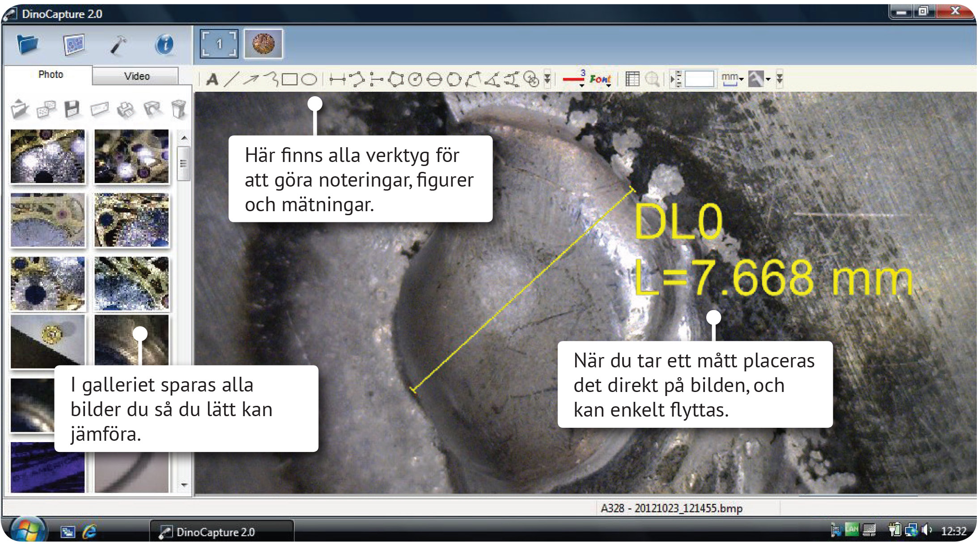Select the Three-point circle measurement tool
The width and height of the screenshot is (980, 545).
pyautogui.click(x=454, y=79)
